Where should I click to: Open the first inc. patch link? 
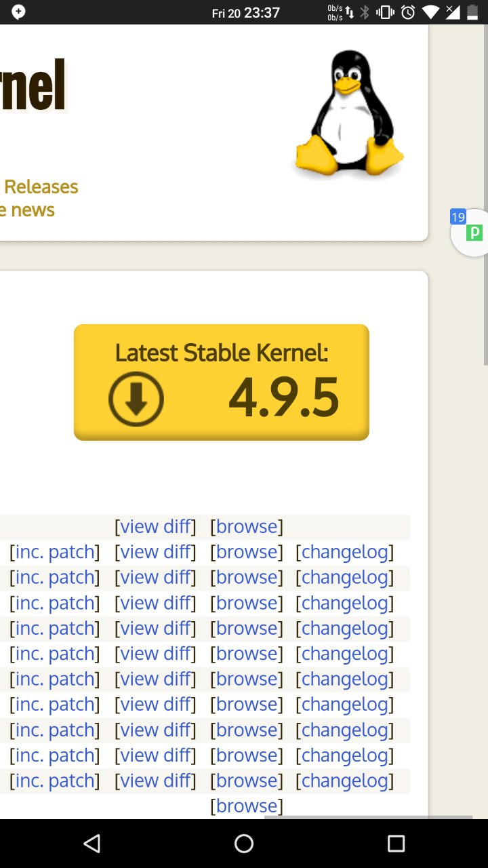(55, 552)
